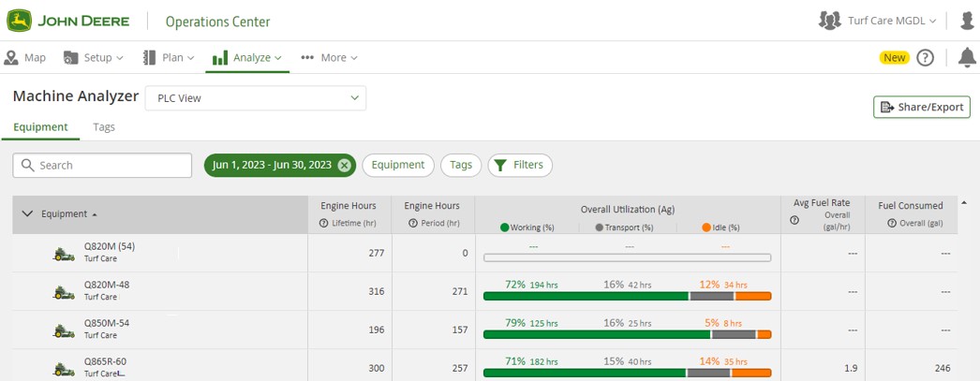Click the Q865R-60 utilization bar
This screenshot has width=980, height=381.
[628, 373]
